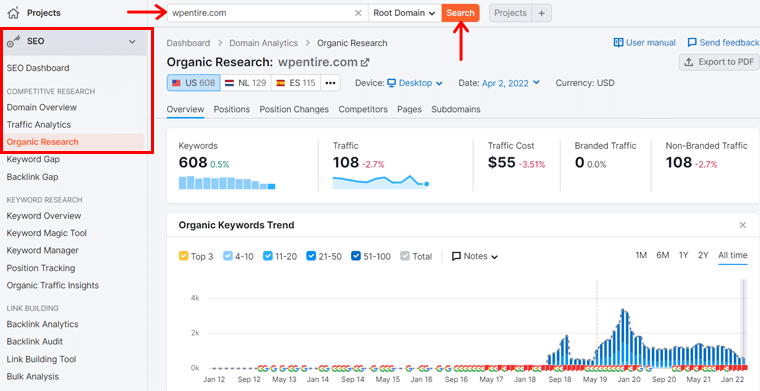Open Keyword Manager in sidebar

coord(43,251)
